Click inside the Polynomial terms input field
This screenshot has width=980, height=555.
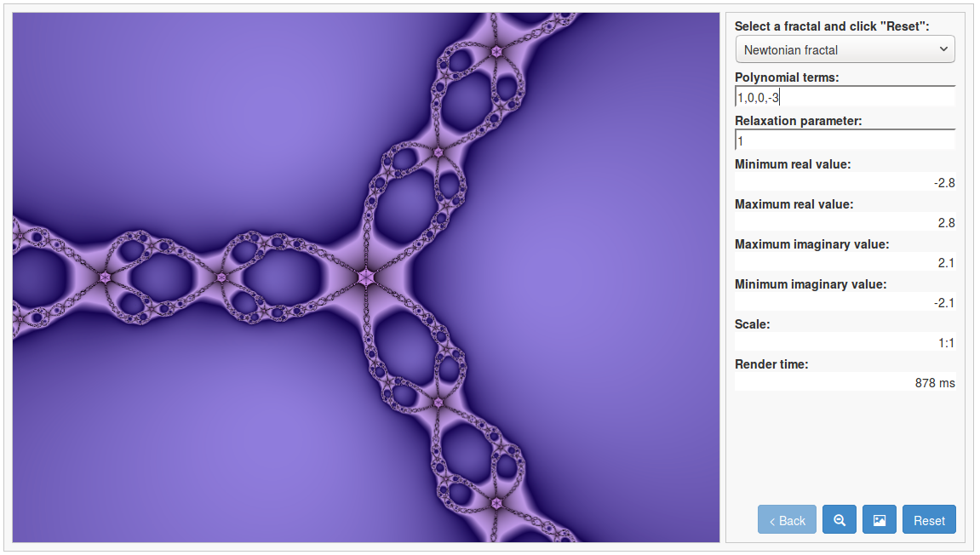845,95
